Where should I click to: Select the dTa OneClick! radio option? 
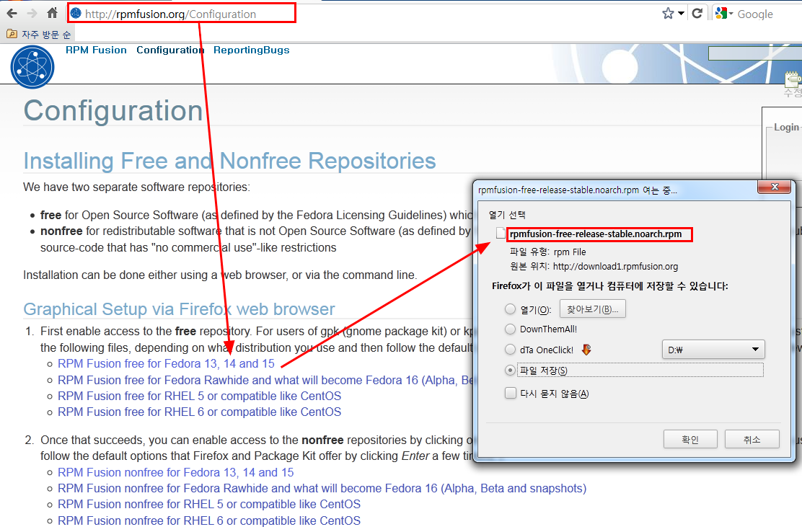tap(510, 350)
